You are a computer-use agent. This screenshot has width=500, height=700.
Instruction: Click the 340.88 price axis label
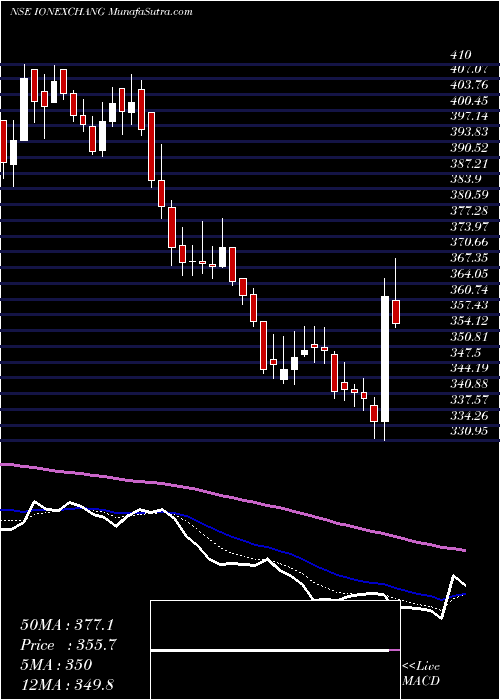click(x=468, y=383)
